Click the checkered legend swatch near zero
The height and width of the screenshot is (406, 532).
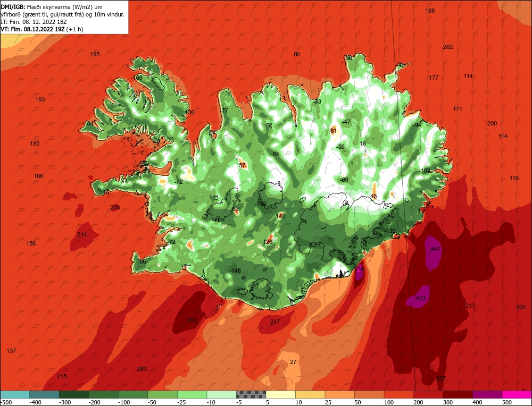click(x=251, y=394)
